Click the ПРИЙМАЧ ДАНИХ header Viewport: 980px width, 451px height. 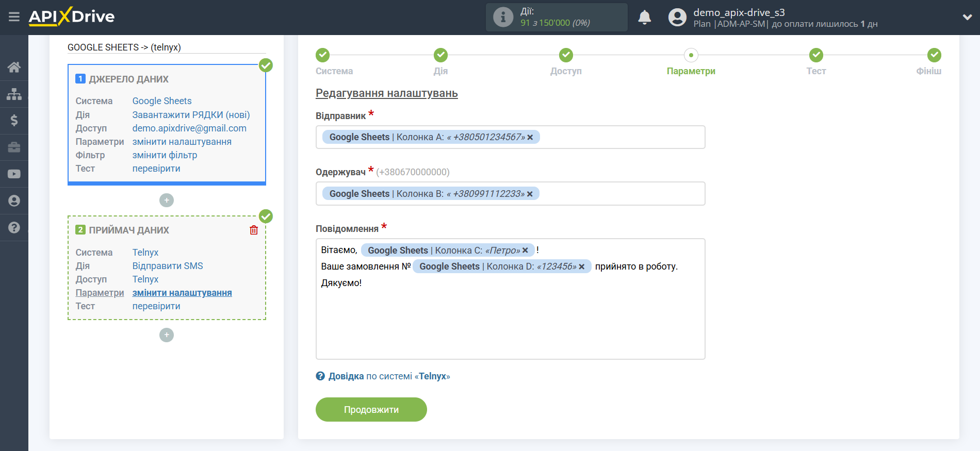tap(129, 230)
